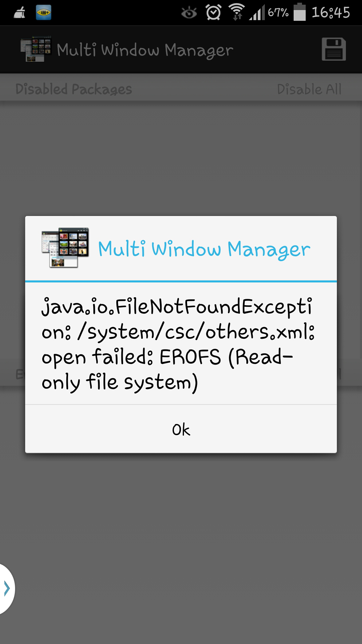Select Disable All option
This screenshot has height=644, width=362.
tap(309, 89)
